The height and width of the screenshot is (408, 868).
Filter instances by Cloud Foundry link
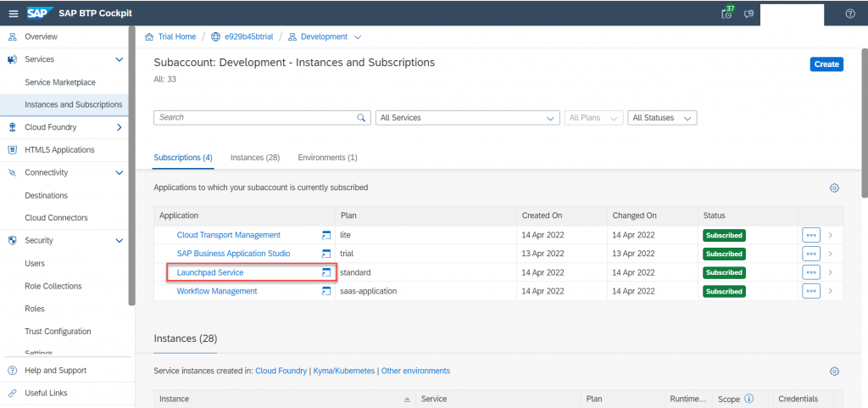click(281, 371)
